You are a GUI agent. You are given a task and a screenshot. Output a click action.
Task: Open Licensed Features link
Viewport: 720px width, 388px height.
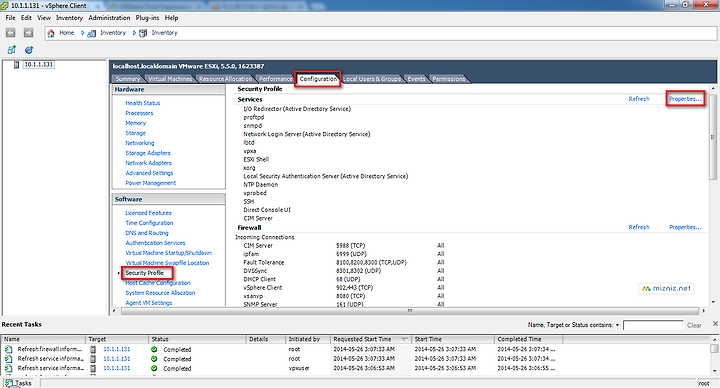[148, 213]
